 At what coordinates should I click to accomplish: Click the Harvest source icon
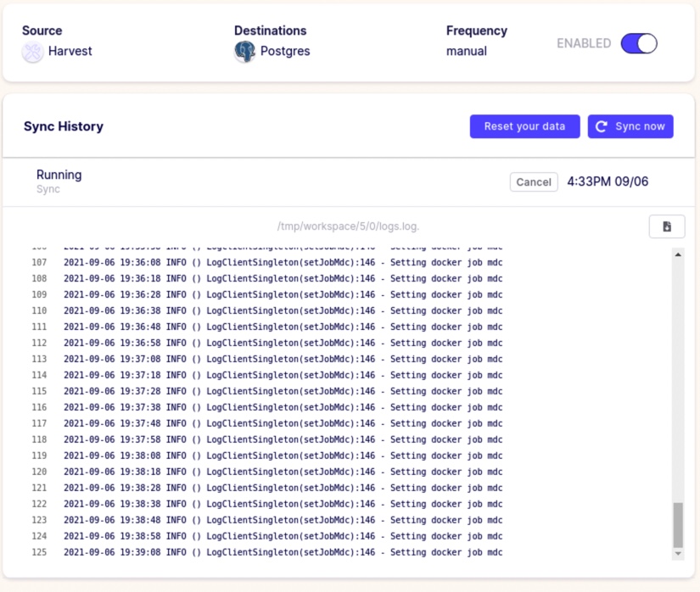[x=32, y=52]
